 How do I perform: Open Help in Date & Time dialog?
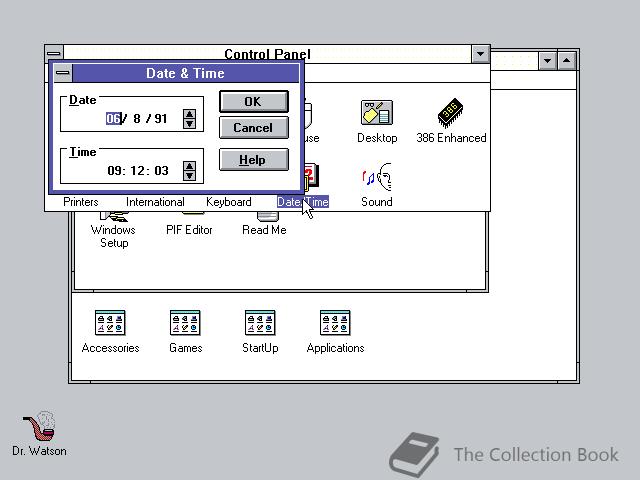click(x=253, y=160)
